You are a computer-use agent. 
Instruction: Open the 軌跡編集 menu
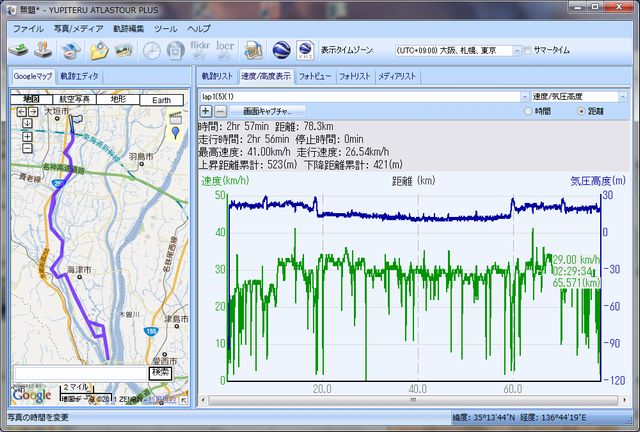tap(128, 29)
